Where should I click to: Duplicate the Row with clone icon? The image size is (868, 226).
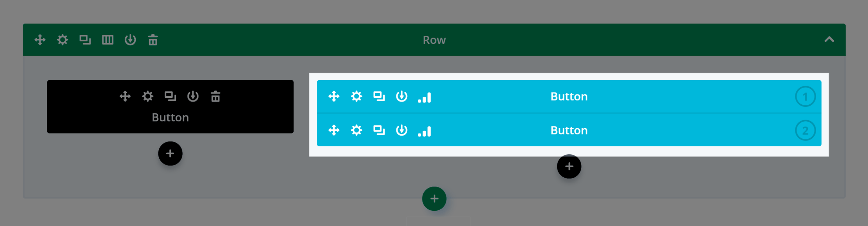[85, 40]
